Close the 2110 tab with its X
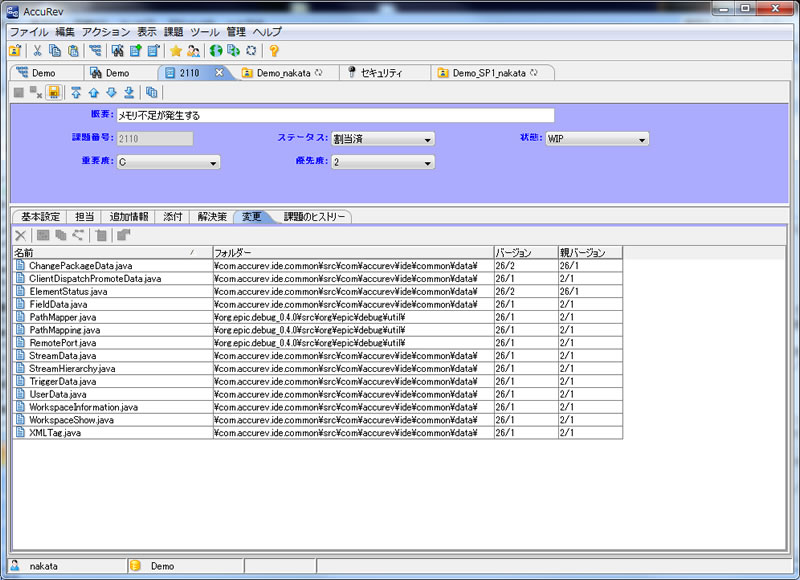800x580 pixels. coord(219,72)
